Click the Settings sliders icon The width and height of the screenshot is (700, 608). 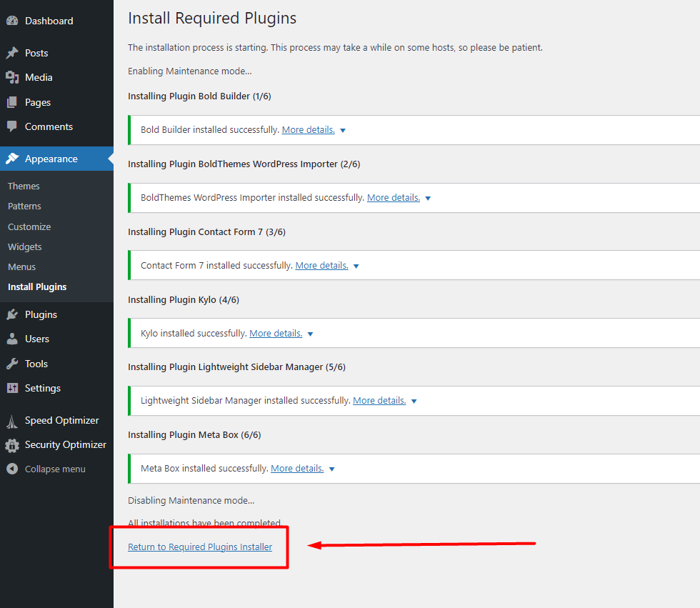(x=13, y=389)
